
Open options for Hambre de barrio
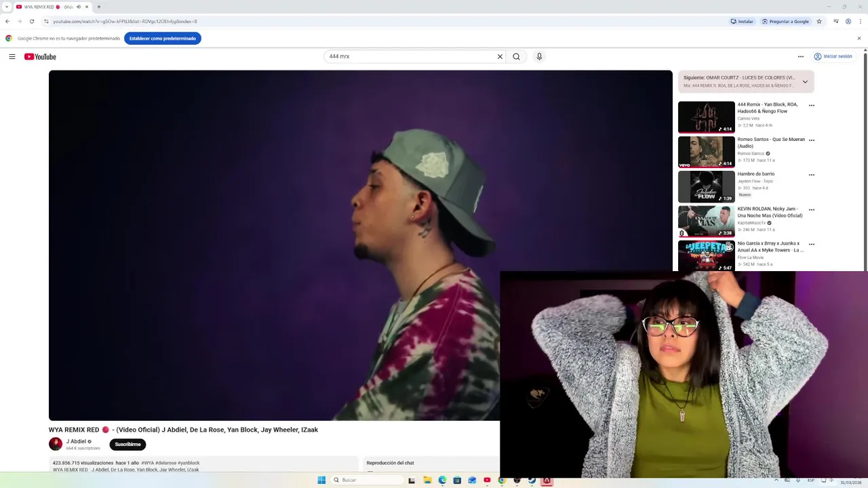coord(812,175)
